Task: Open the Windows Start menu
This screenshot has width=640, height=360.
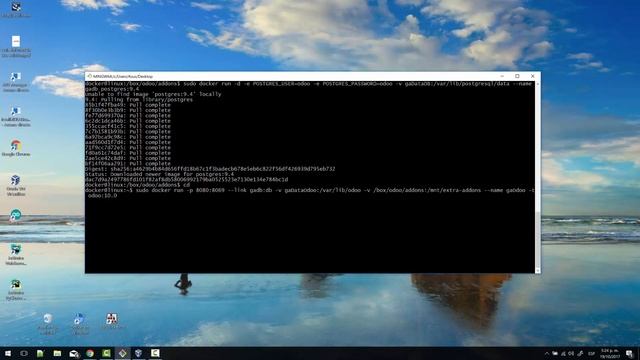Action: [7, 353]
